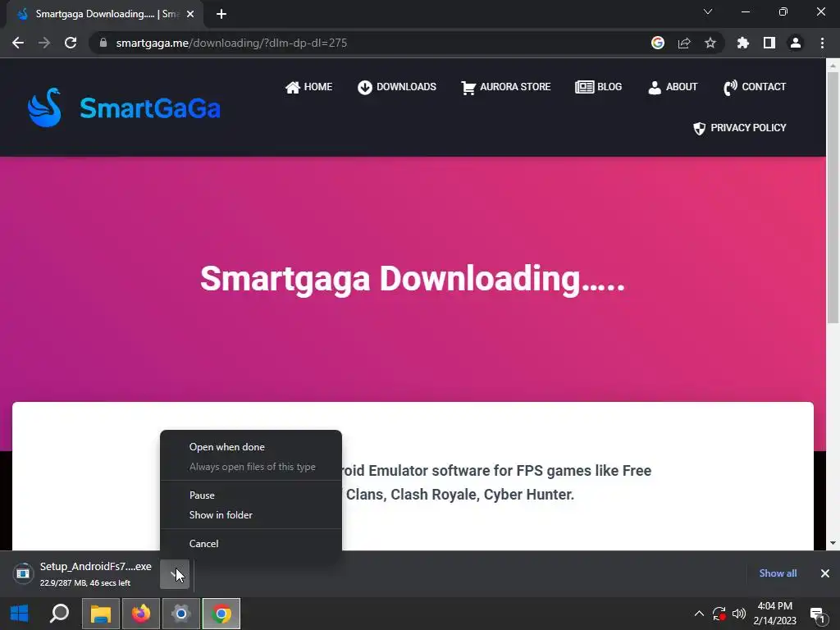This screenshot has width=840, height=630.
Task: Open a new browser tab
Action: [x=221, y=15]
